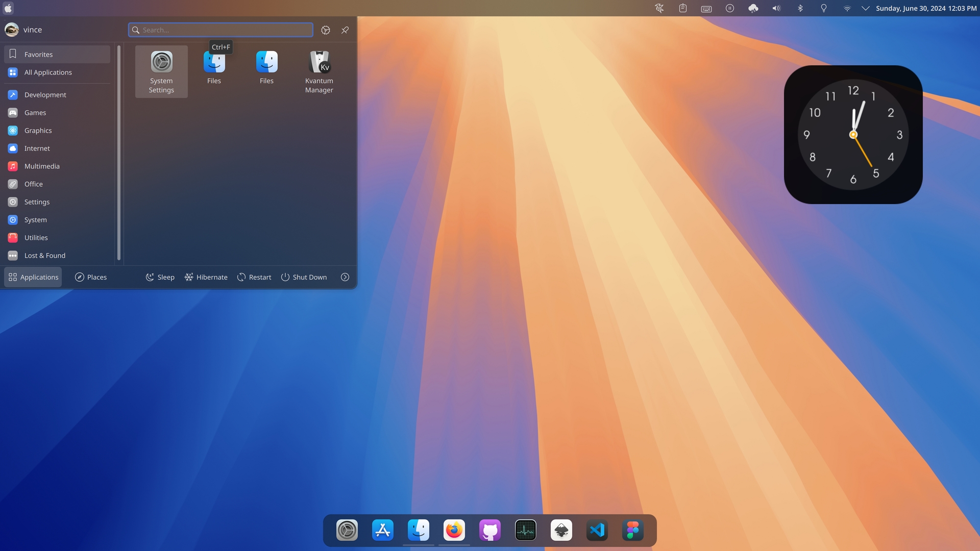Launch Inkscape from the dock

561,531
